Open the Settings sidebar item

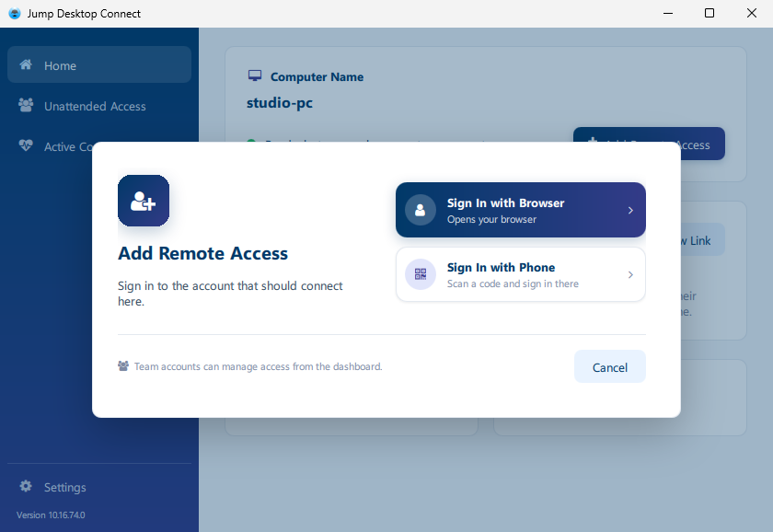(x=99, y=487)
